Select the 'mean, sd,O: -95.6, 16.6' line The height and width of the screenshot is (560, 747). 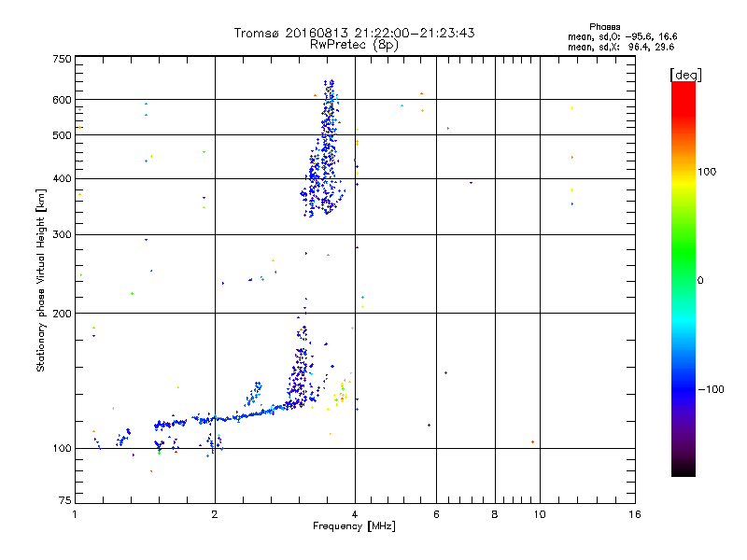pyautogui.click(x=622, y=36)
